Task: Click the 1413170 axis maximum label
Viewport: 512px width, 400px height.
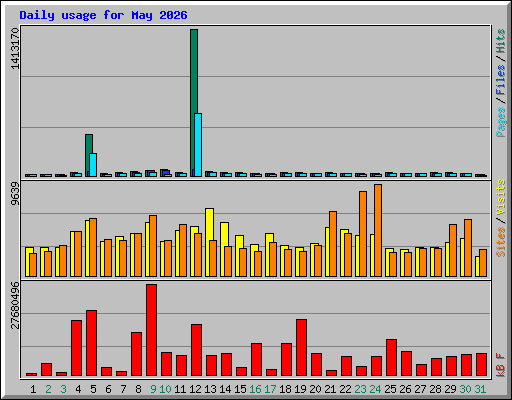Action: (15, 48)
